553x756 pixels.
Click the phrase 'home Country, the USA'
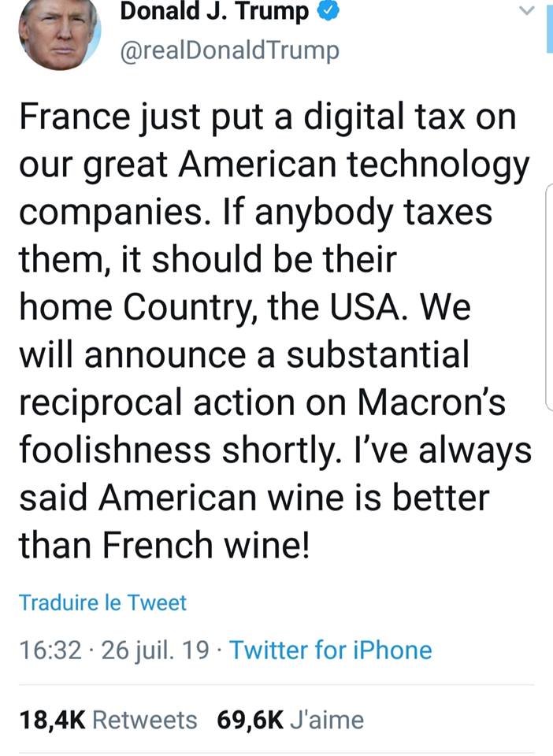click(211, 308)
